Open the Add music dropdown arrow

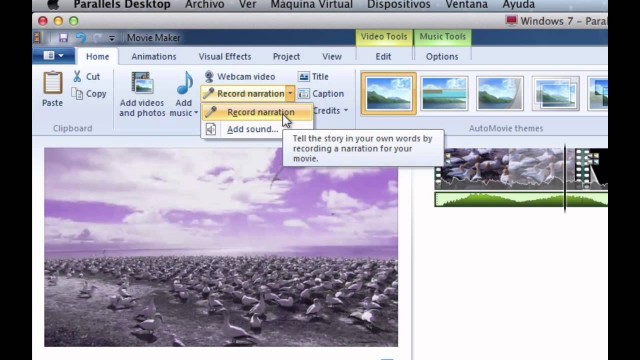[x=196, y=112]
